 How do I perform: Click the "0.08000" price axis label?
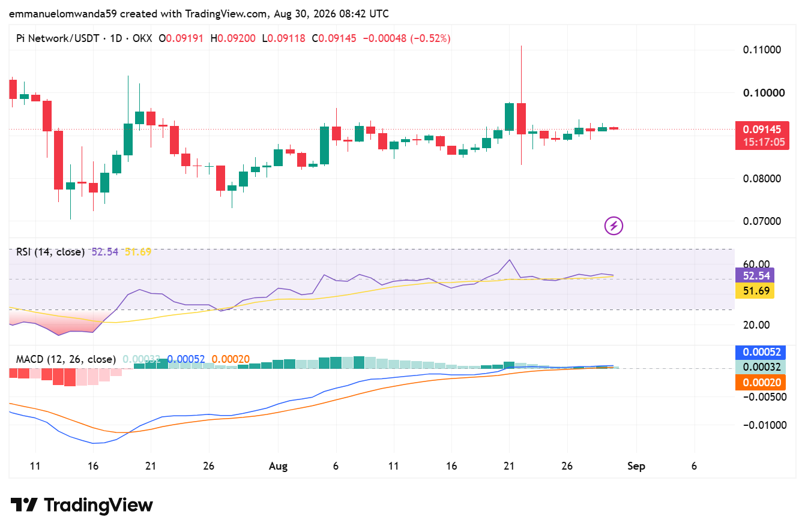click(762, 179)
